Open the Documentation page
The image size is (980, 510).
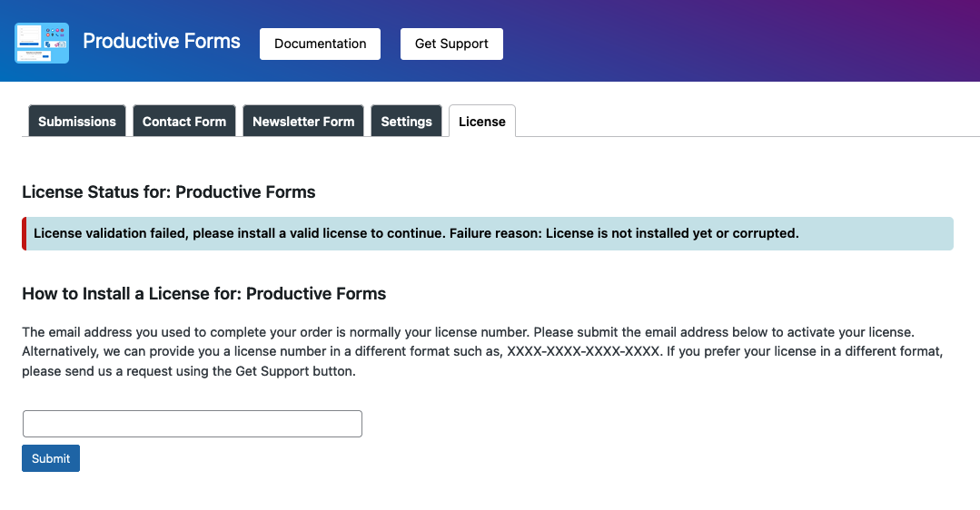click(x=320, y=44)
